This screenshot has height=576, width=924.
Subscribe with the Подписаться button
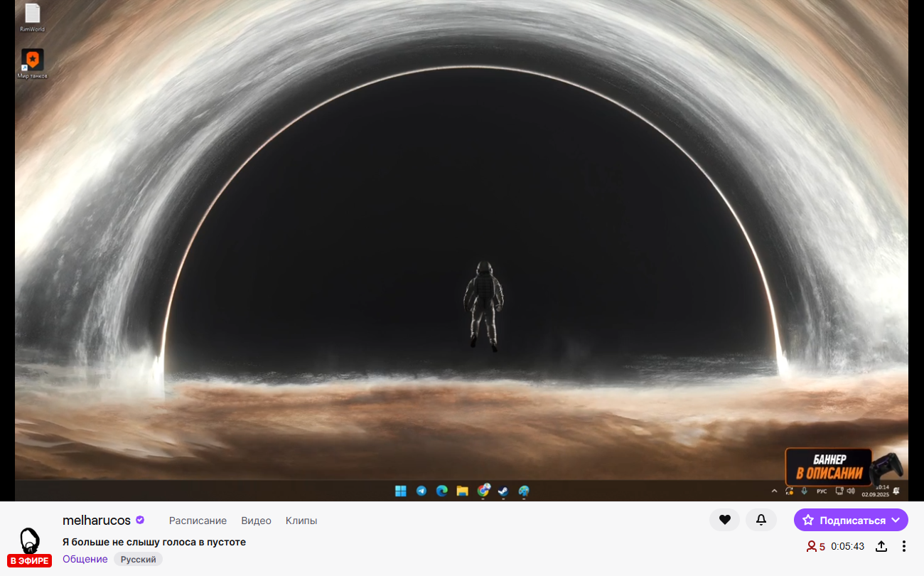coord(851,520)
